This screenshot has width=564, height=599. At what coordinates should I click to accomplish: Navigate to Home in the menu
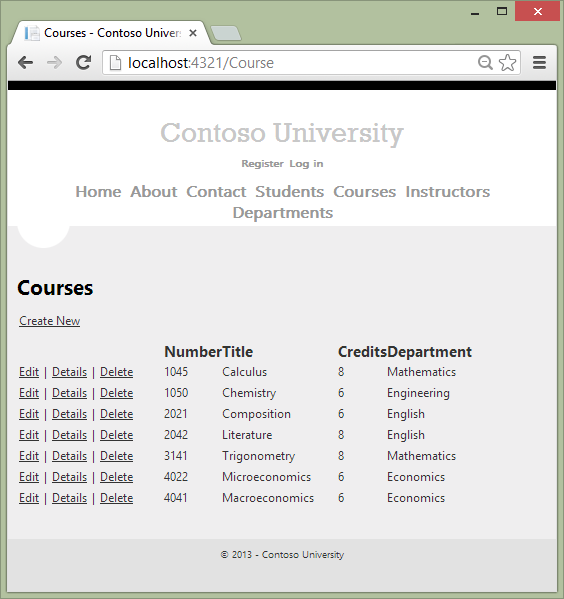coord(98,192)
